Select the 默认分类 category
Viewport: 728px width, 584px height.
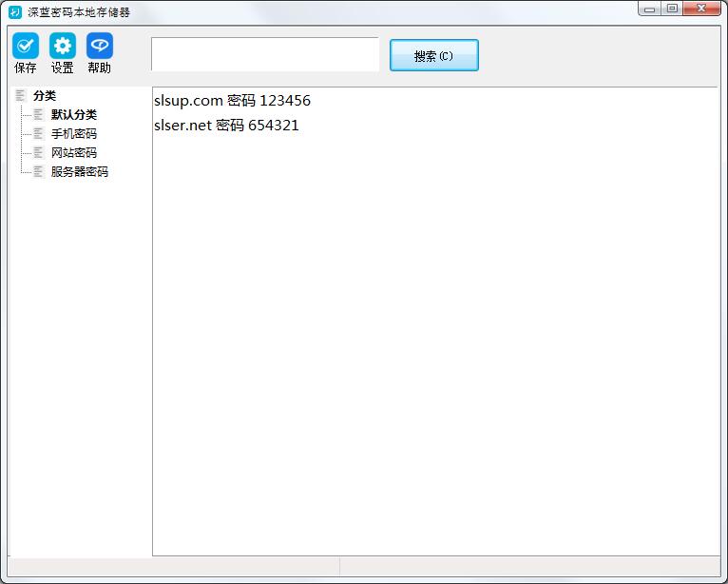[x=74, y=114]
